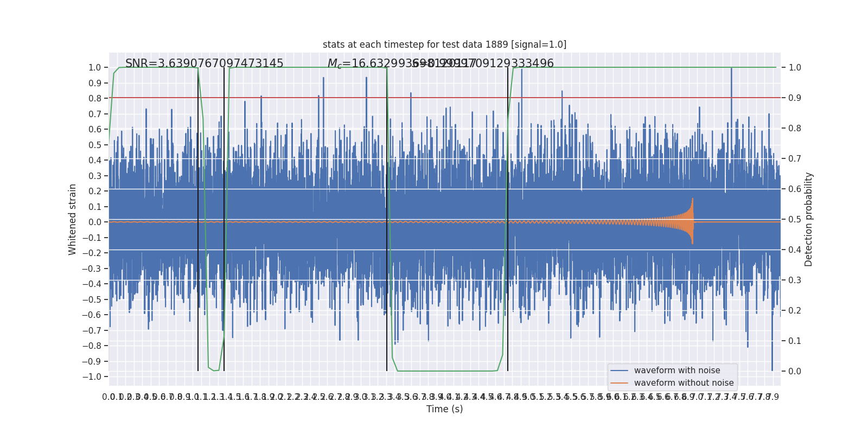Click the 1.0 tick on left axis

tap(95, 67)
